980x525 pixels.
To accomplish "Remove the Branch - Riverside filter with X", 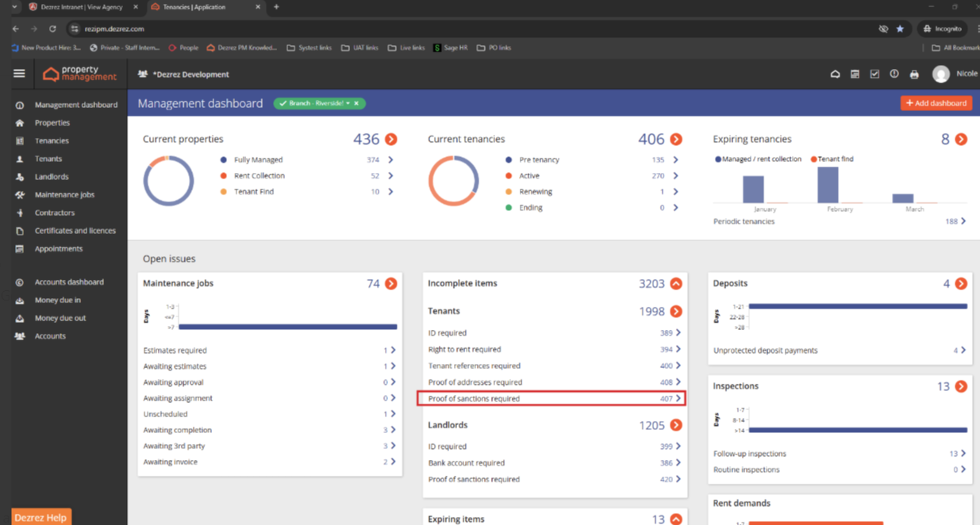I will pyautogui.click(x=357, y=104).
